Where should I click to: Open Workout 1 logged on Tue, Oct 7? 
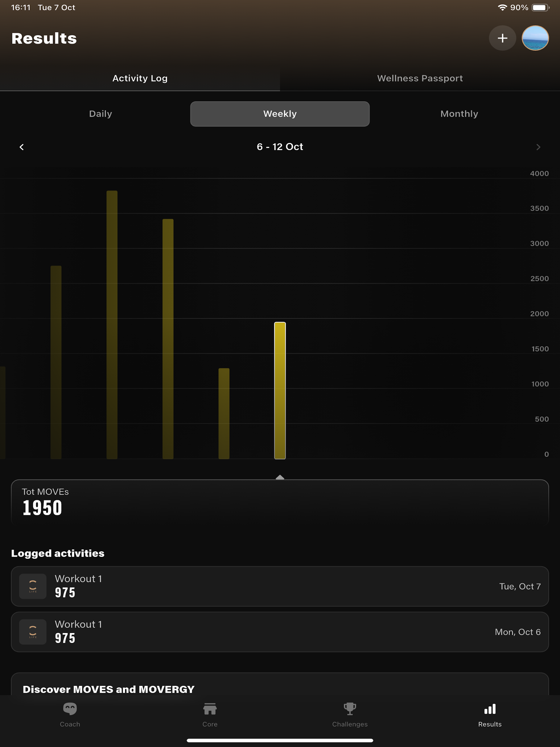point(280,586)
